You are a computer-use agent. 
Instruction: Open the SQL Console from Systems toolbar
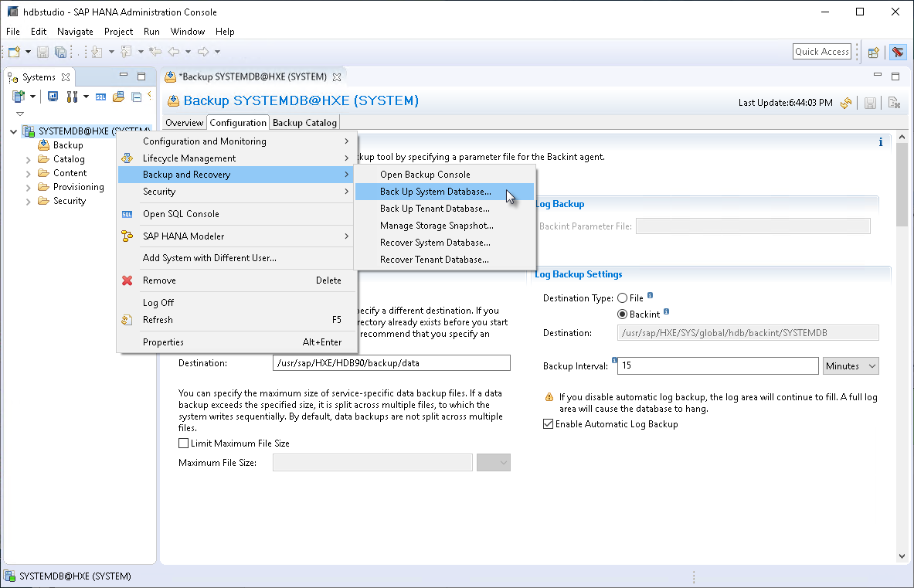(101, 96)
